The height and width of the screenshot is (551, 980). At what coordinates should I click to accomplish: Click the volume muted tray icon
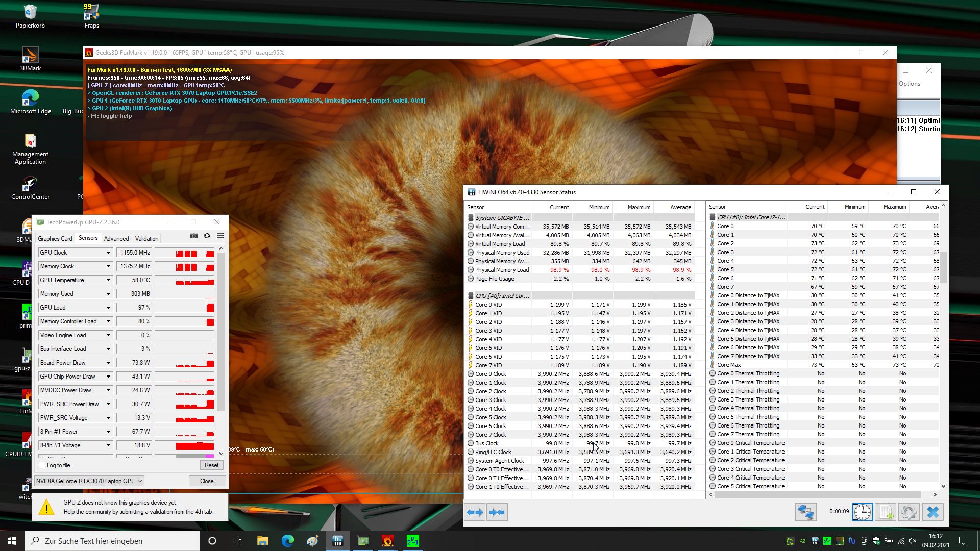[x=913, y=541]
